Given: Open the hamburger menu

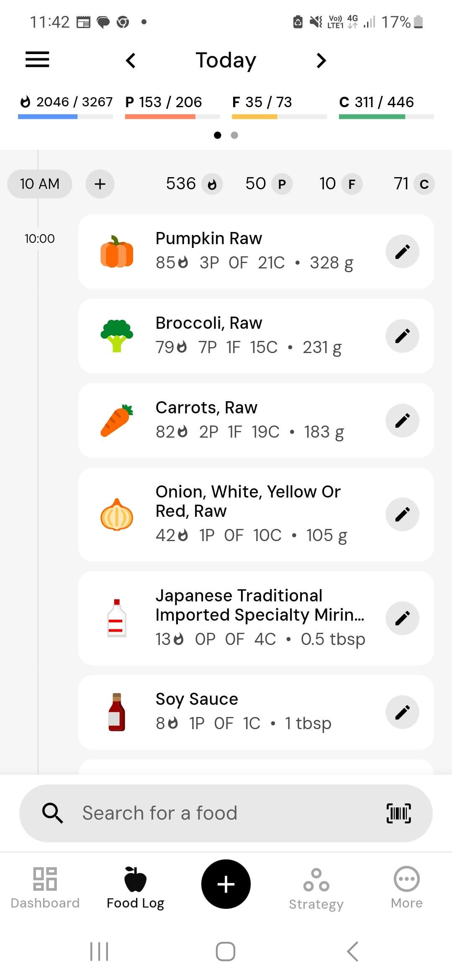Looking at the screenshot, I should [37, 59].
